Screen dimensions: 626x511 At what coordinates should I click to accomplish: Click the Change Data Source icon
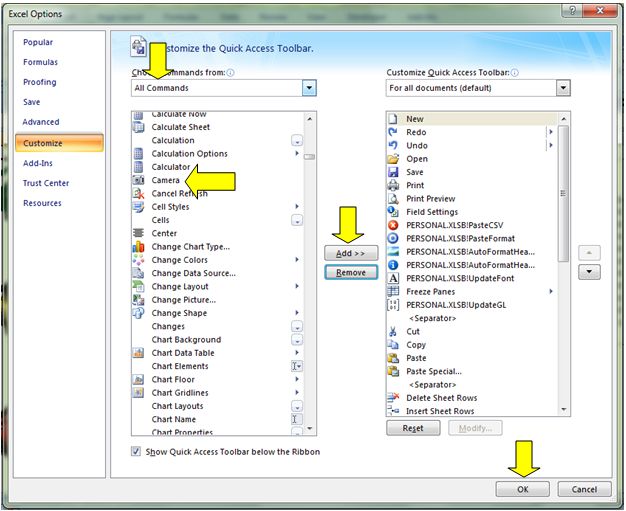coord(139,273)
